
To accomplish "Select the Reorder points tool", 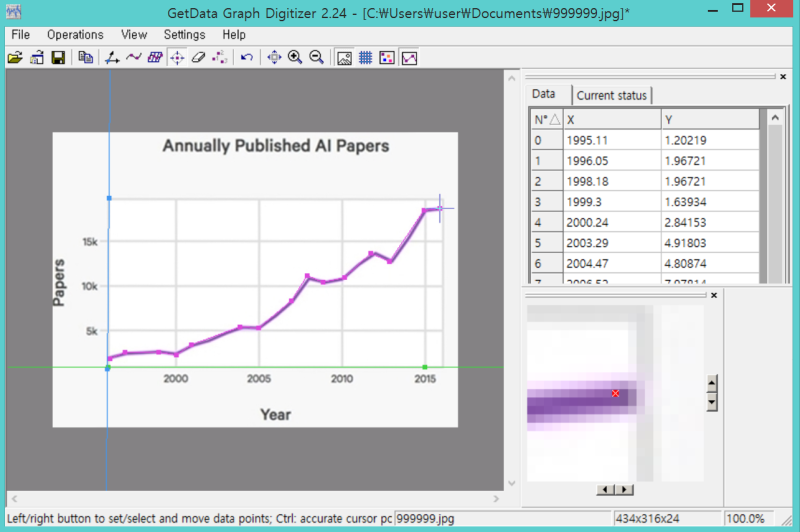I will 220,58.
